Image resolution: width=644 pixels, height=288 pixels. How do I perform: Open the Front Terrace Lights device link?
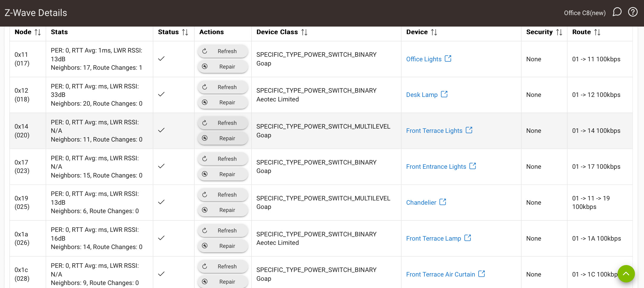(434, 131)
